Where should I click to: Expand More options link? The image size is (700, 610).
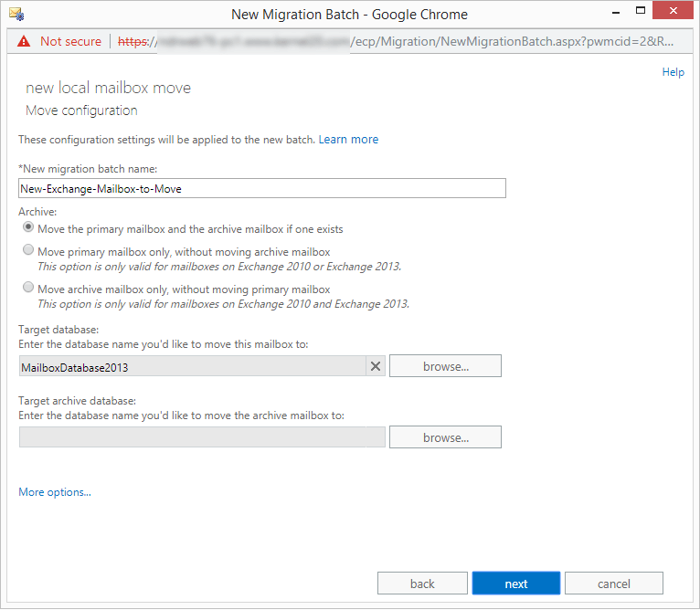[55, 492]
